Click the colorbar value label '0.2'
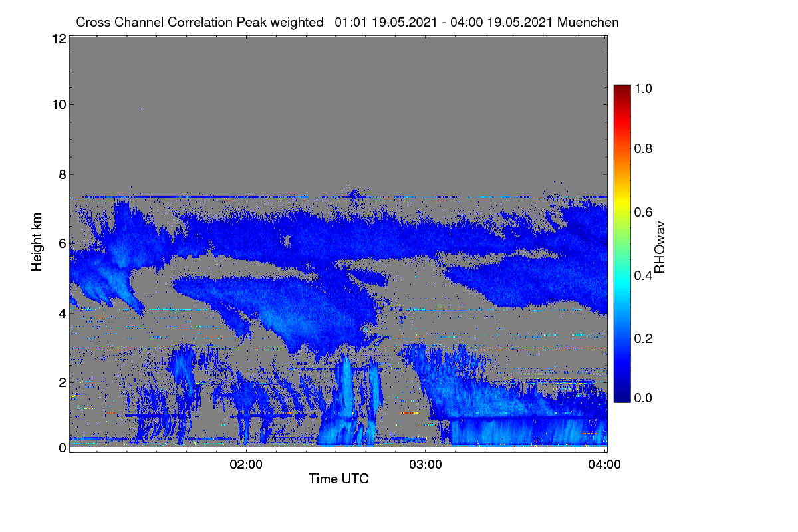This screenshot has height=532, width=798. (x=642, y=338)
